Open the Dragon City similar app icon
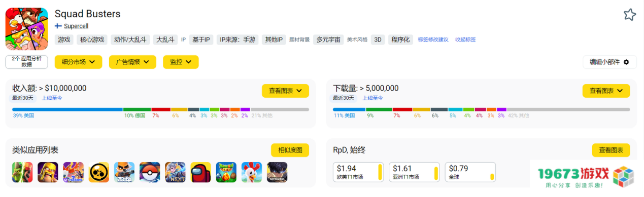The width and height of the screenshot is (644, 197). tap(226, 172)
